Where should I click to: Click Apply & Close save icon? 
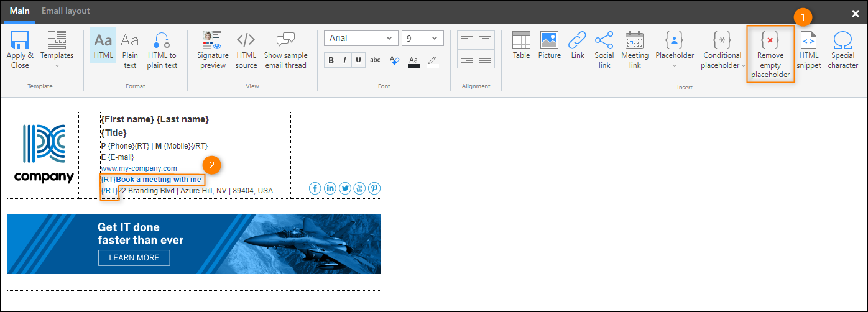[20, 50]
